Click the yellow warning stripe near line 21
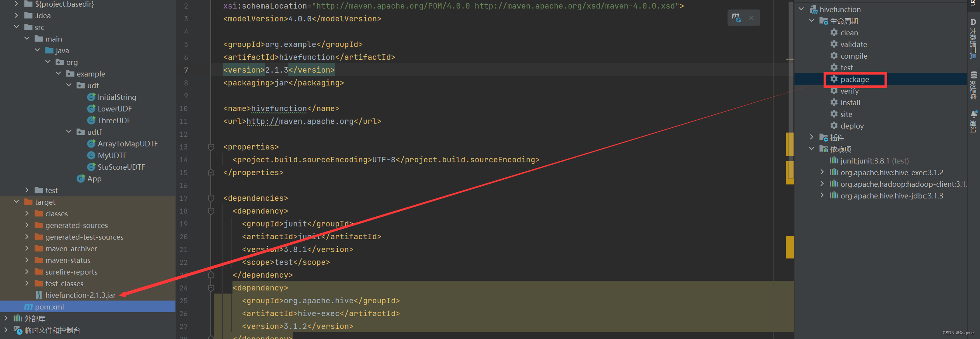Viewport: 980px width, 339px height. tap(789, 247)
